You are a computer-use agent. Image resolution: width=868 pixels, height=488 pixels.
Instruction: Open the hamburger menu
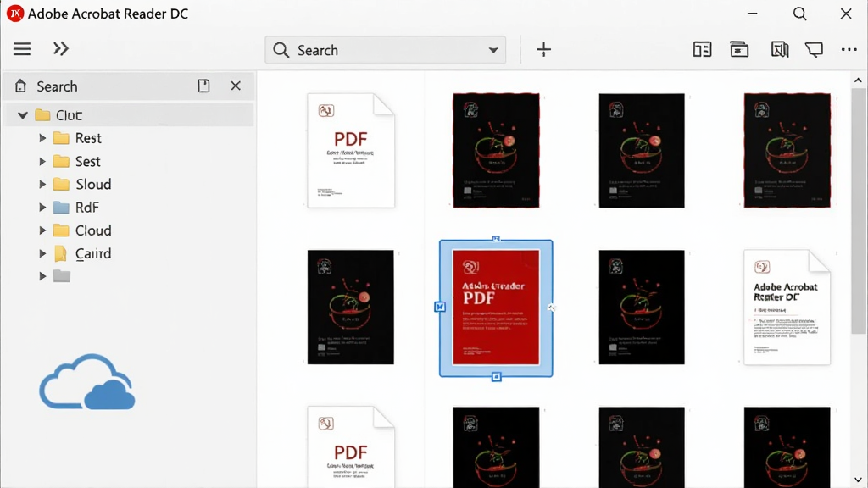point(22,49)
